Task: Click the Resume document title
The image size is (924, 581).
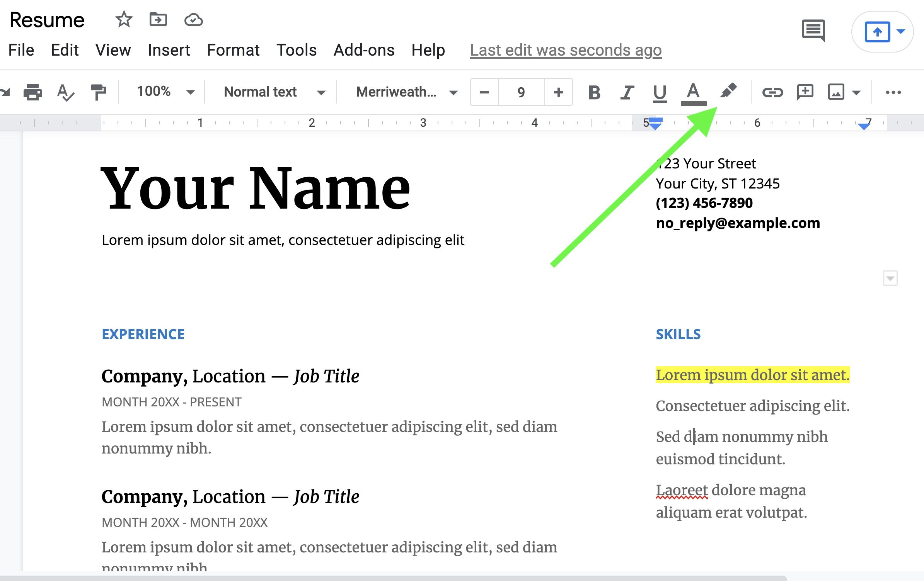Action: point(47,20)
